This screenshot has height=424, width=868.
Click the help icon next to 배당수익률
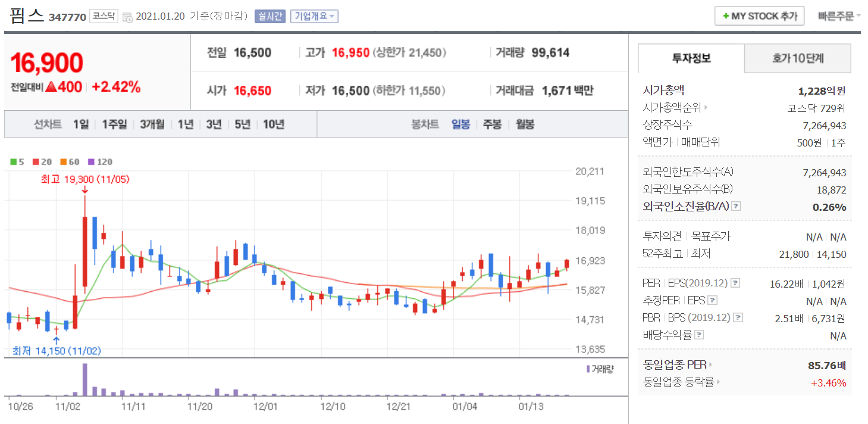700,335
